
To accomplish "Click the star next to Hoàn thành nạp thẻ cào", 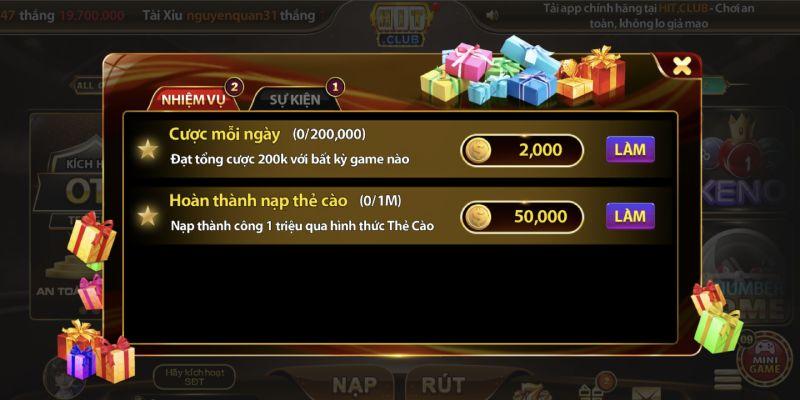I will click(148, 216).
